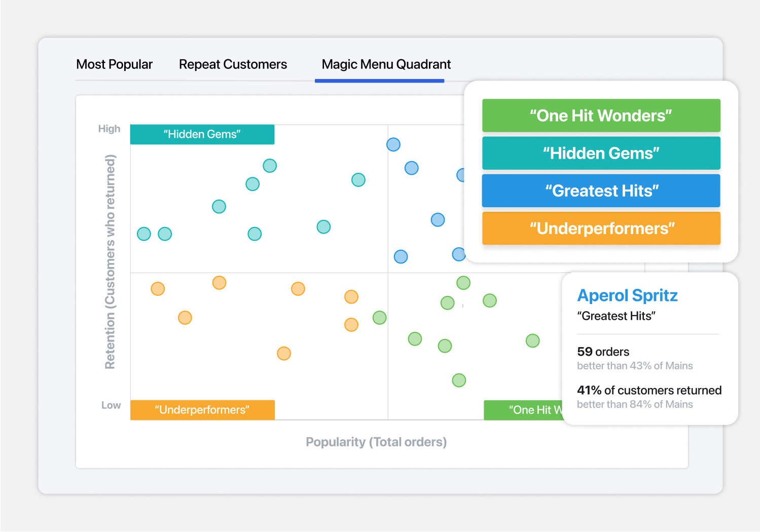This screenshot has height=532, width=760.
Task: Click the teal "Hidden Gems" legend button
Action: (601, 153)
